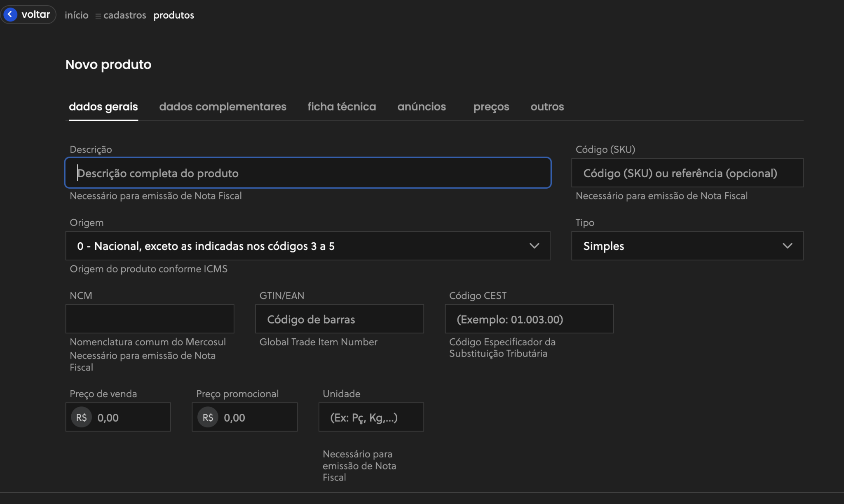
Task: Click the blue back arrow icon
Action: (10, 14)
